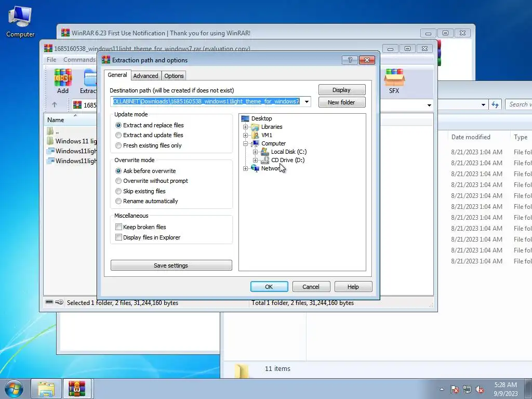Click the SFX toolbar icon in WinRAR

point(394,81)
